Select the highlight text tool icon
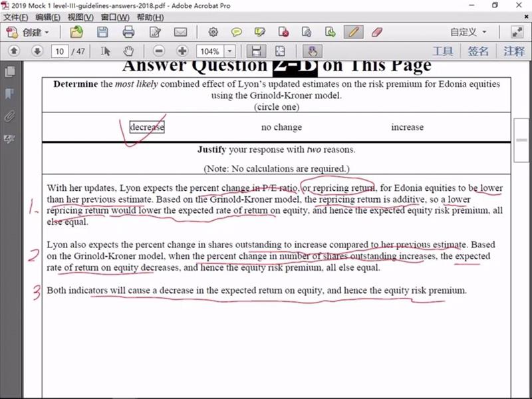532x399 pixels. [259, 32]
